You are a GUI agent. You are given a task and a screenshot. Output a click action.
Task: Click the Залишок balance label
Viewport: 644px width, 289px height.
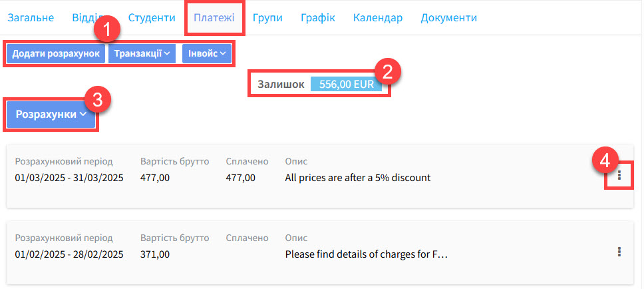click(x=281, y=85)
